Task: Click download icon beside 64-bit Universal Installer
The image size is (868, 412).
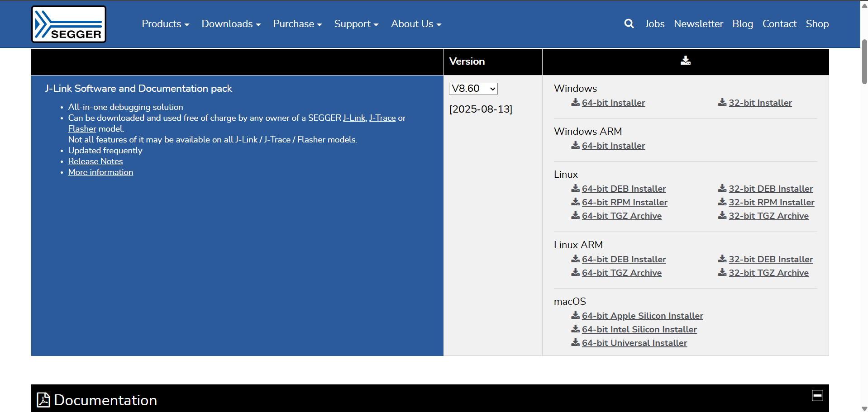Action: (575, 342)
